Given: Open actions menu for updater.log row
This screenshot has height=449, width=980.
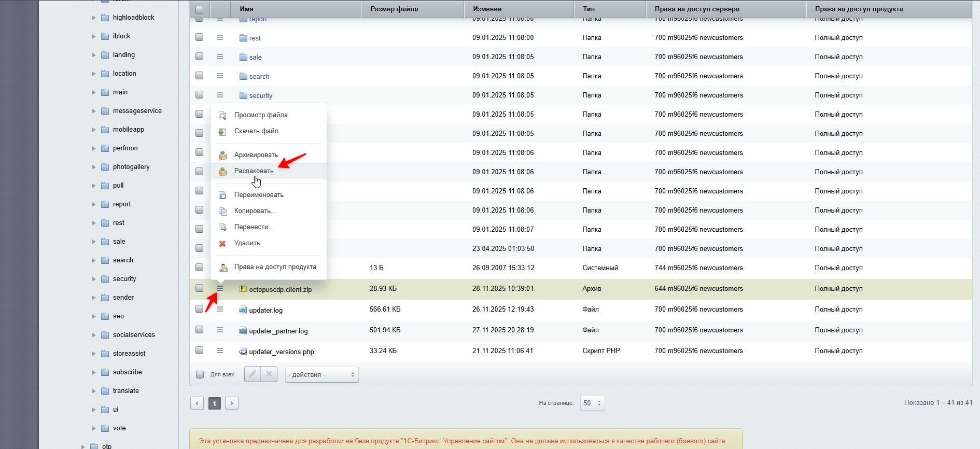Looking at the screenshot, I should [x=220, y=309].
